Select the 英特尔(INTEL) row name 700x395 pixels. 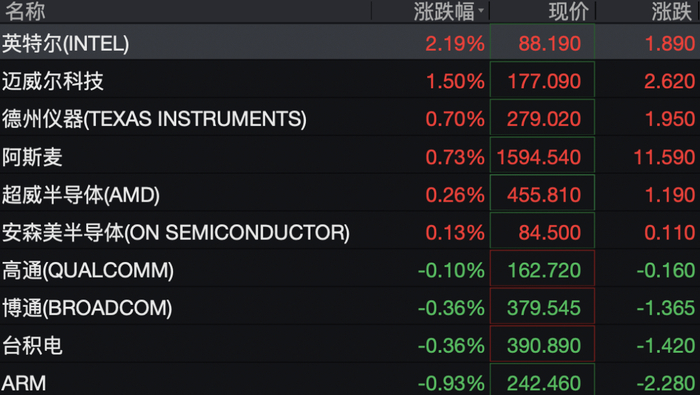point(66,43)
